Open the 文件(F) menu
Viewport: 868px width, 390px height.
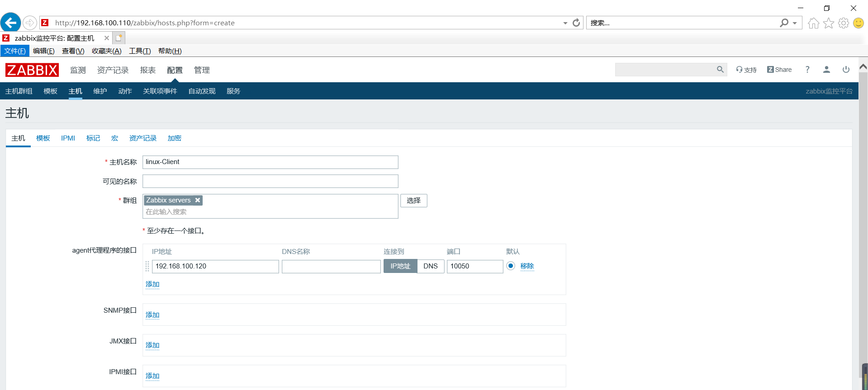15,51
